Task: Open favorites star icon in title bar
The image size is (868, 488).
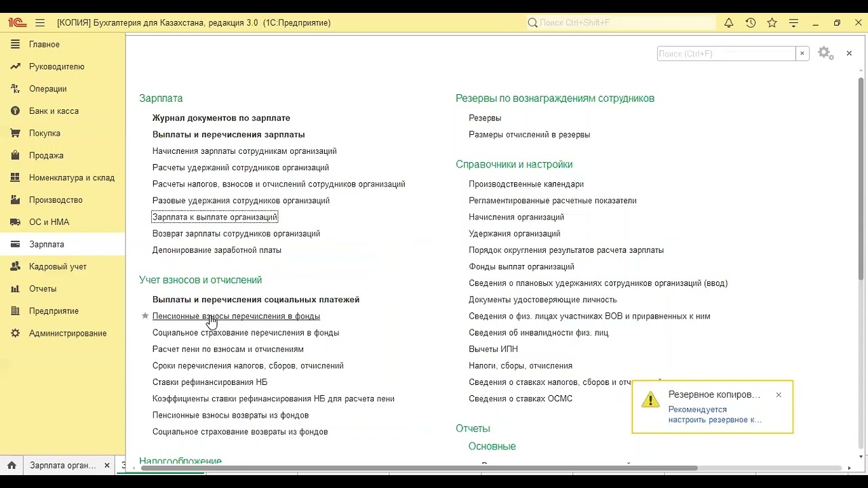Action: point(772,22)
